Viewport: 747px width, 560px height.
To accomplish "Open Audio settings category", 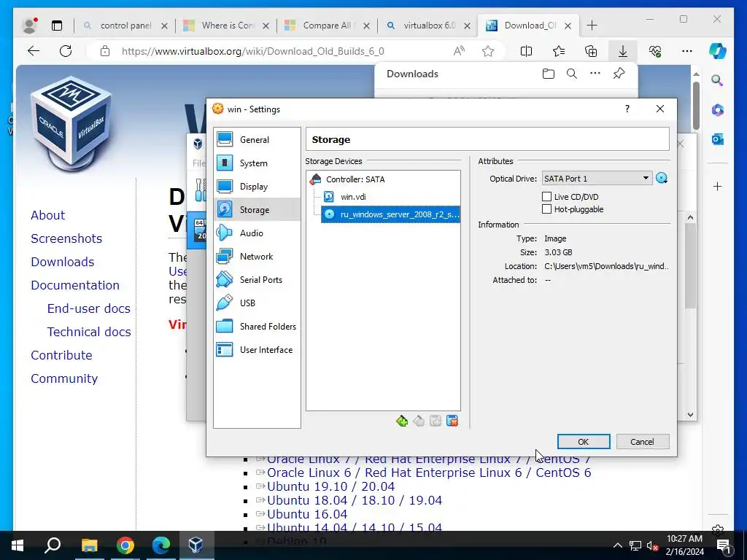I will coord(257,233).
